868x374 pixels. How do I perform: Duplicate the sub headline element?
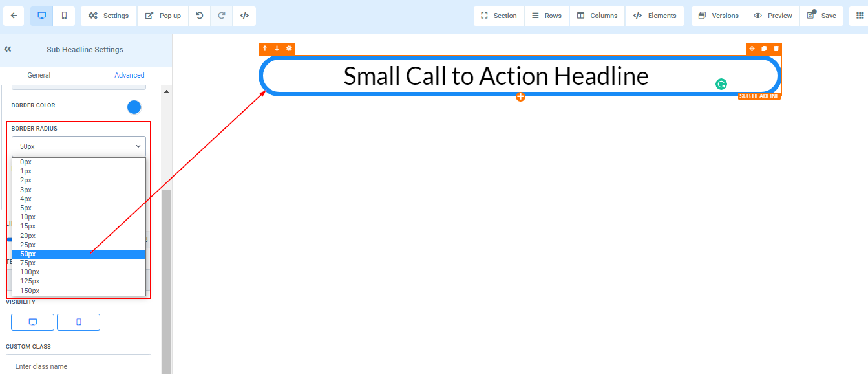click(764, 49)
